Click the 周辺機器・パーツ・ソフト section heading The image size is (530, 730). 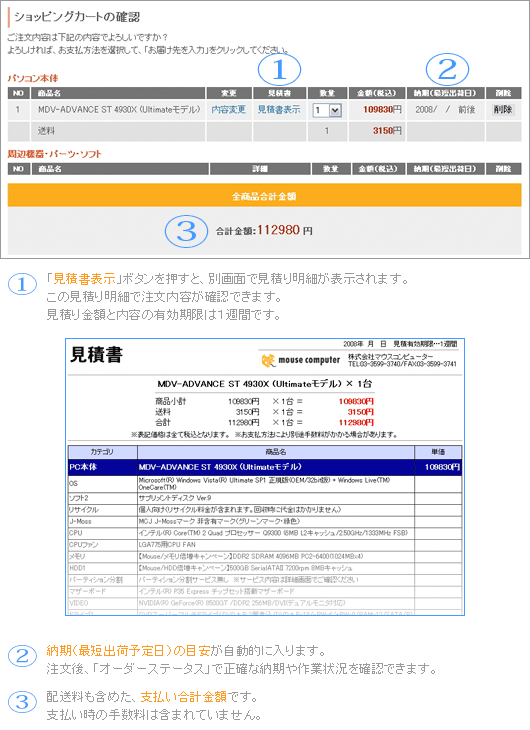(54, 154)
